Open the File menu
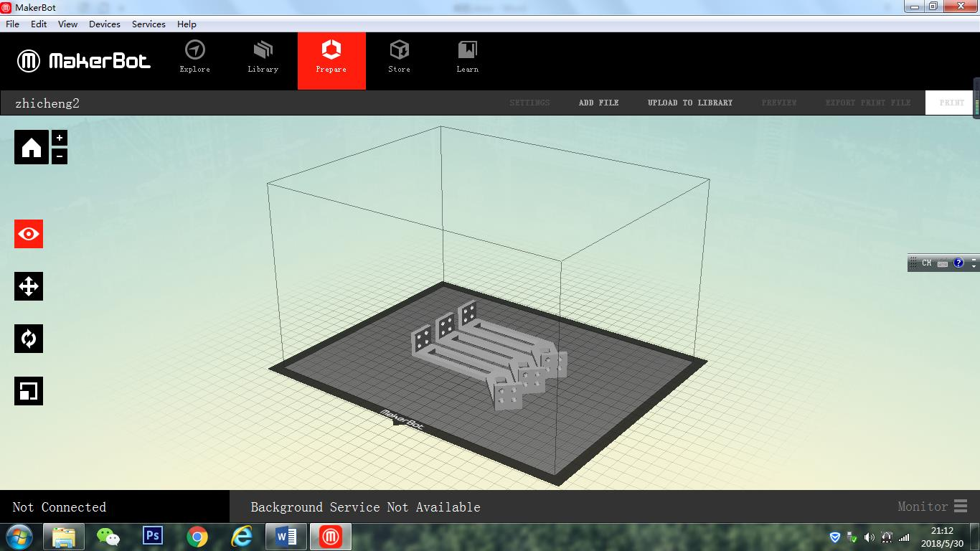The width and height of the screenshot is (980, 551). tap(11, 24)
